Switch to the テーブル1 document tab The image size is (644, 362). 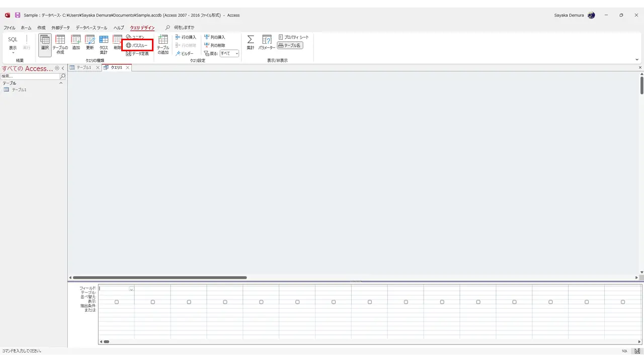click(x=84, y=67)
